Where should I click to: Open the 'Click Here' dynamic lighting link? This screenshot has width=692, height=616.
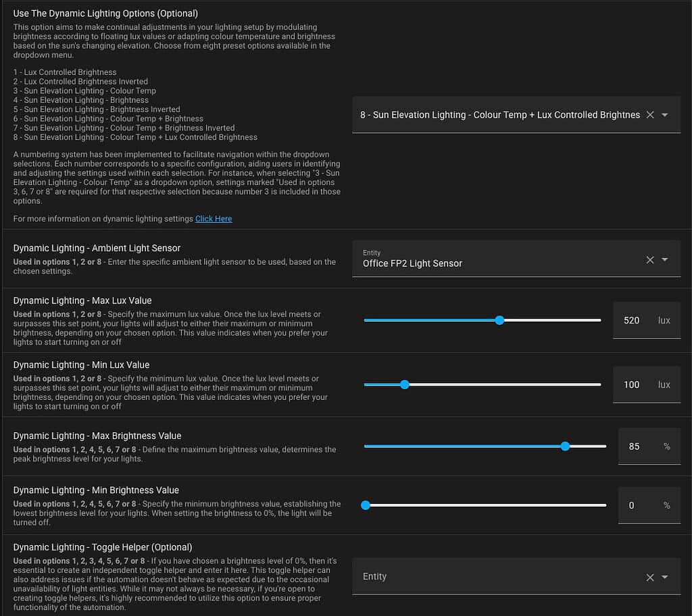pyautogui.click(x=214, y=219)
